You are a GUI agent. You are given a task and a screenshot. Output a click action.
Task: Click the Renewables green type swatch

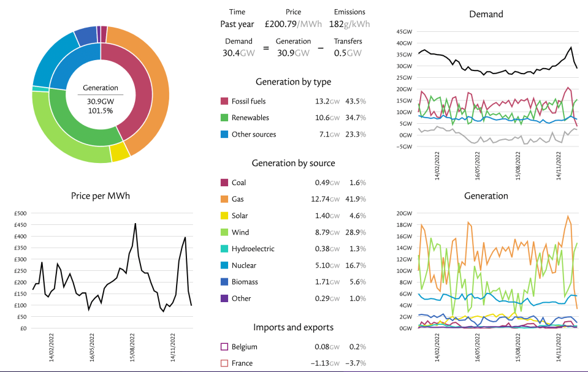tap(224, 118)
